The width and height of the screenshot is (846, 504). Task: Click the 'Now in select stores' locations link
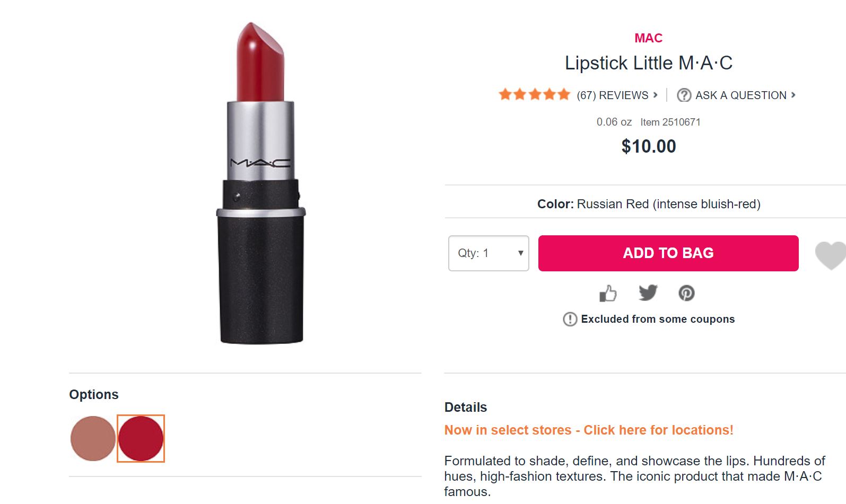pyautogui.click(x=589, y=430)
